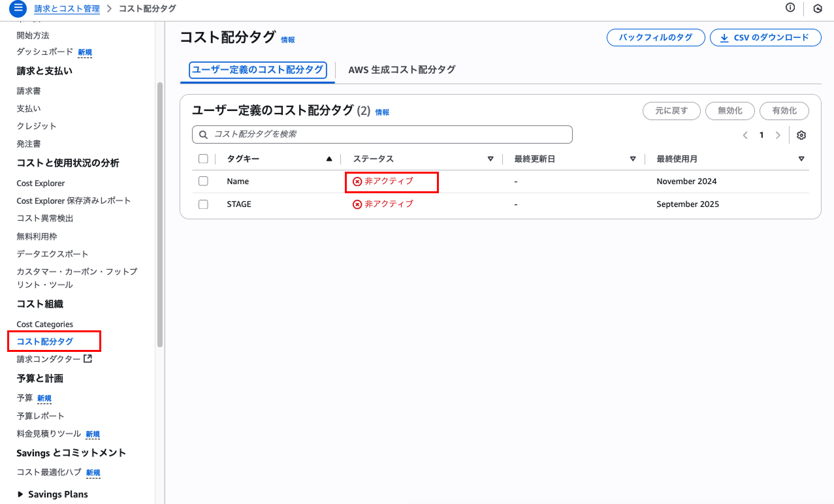
Task: Open 請求書 in sidebar
Action: coord(29,91)
